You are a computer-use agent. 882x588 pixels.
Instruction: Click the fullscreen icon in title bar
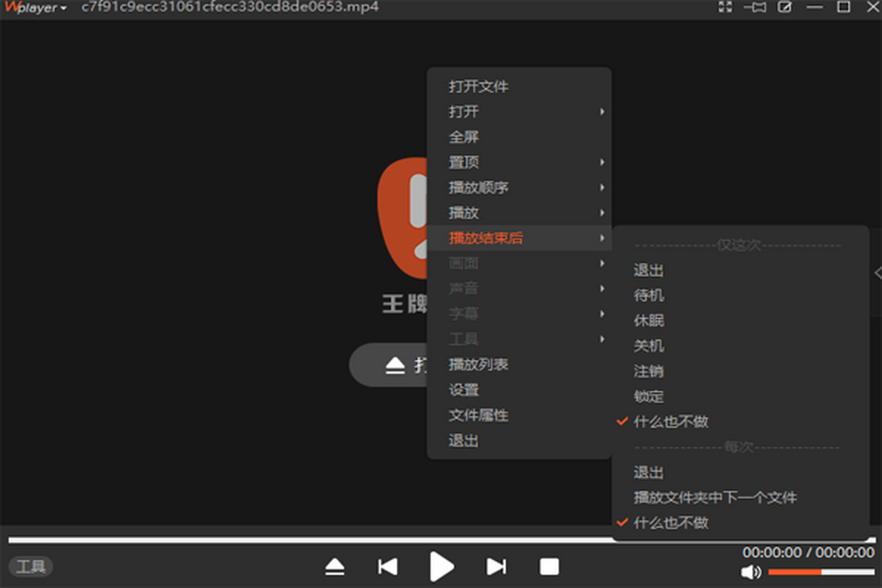725,7
